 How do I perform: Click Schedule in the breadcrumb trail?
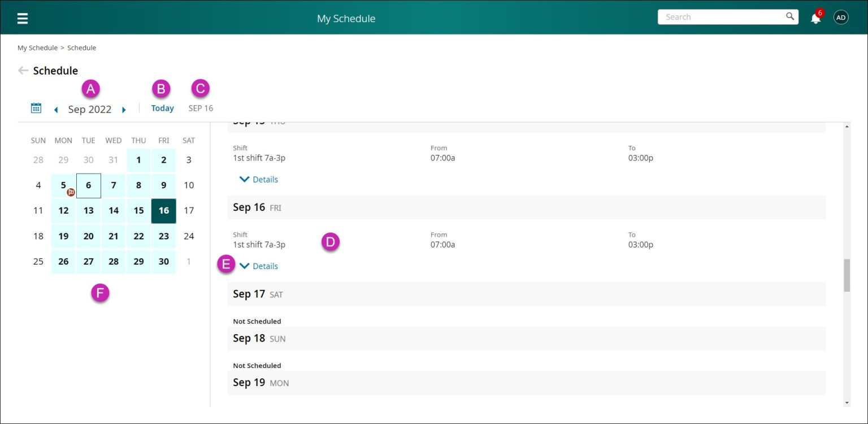(x=81, y=47)
